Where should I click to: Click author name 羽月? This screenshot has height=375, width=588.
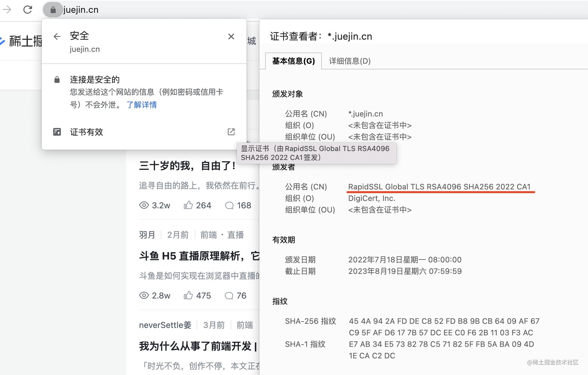147,235
